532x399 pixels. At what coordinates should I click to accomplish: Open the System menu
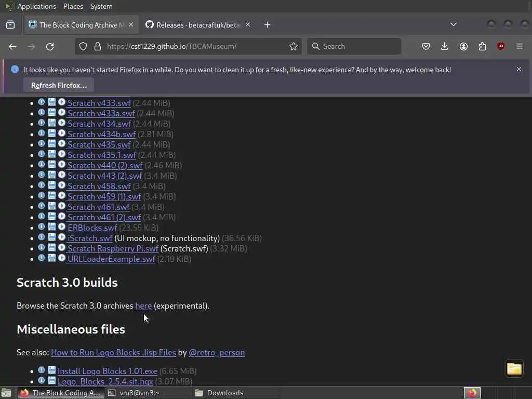click(x=101, y=6)
